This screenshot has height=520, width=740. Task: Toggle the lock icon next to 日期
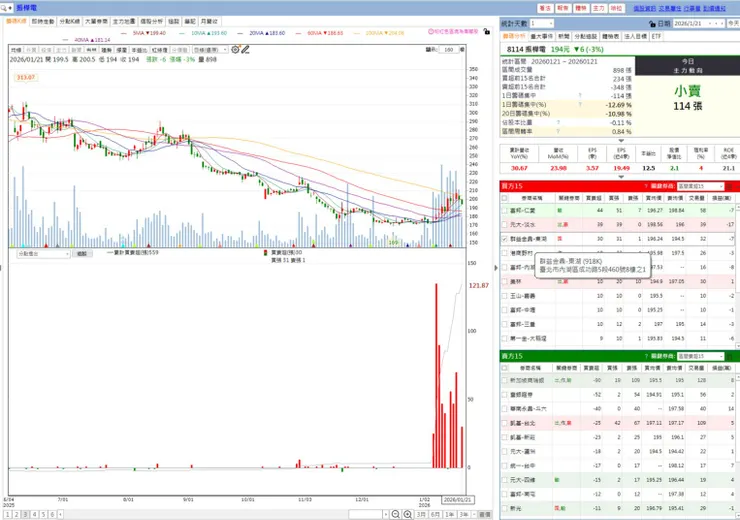click(652, 24)
